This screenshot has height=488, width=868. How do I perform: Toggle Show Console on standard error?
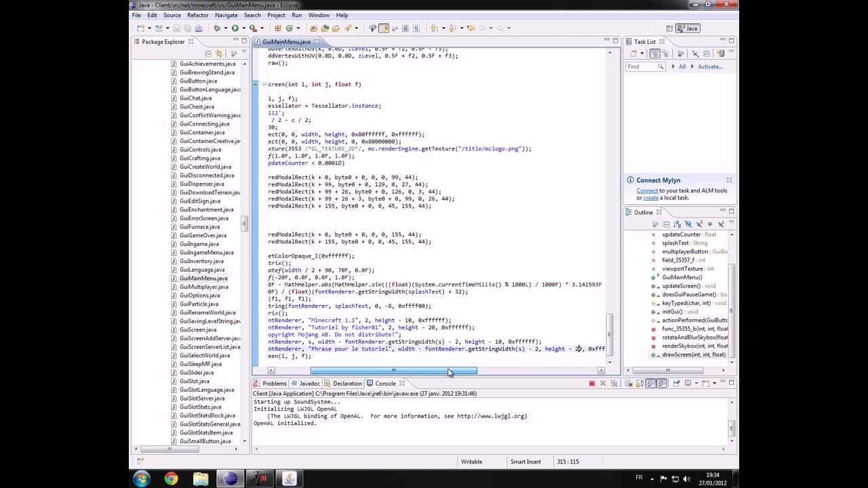tap(663, 384)
